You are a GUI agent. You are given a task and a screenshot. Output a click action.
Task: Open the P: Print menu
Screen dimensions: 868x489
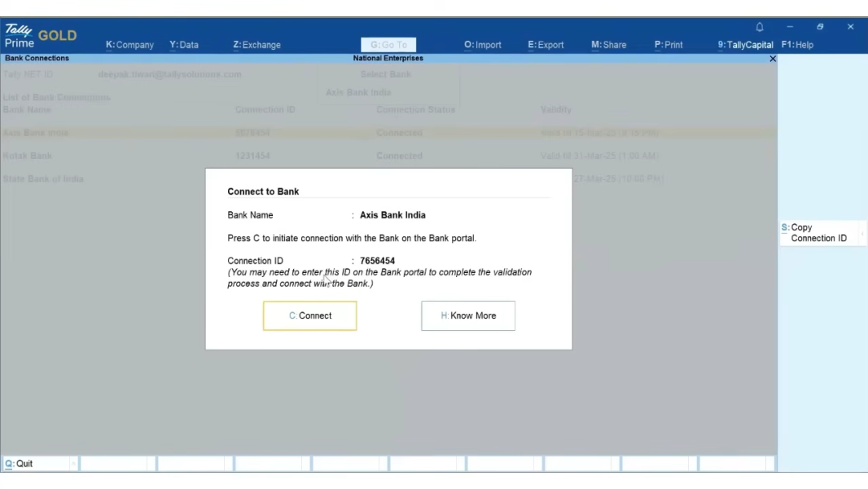pos(669,45)
